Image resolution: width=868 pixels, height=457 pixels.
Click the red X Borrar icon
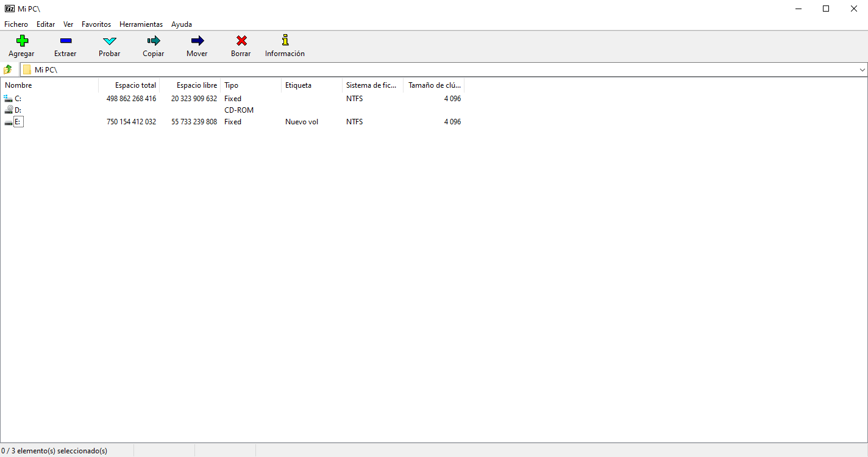click(241, 41)
